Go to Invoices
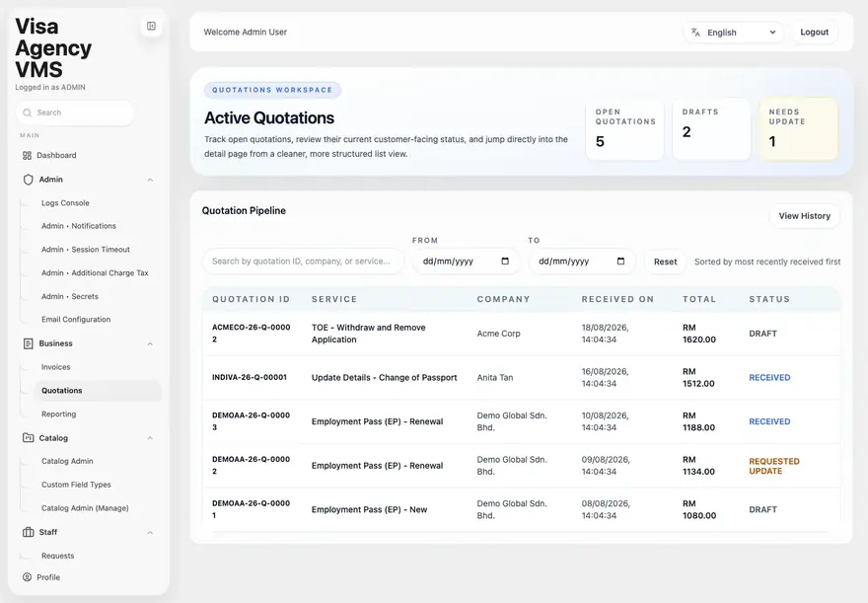This screenshot has height=603, width=868. click(x=56, y=367)
